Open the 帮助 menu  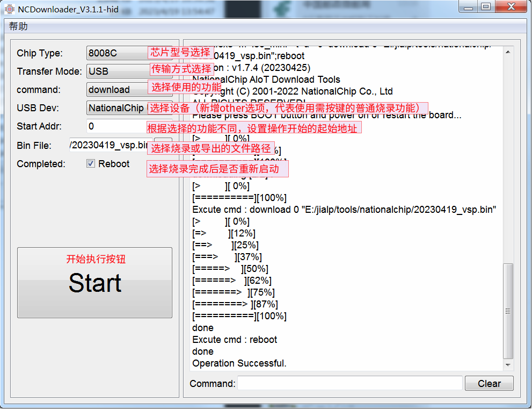[18, 26]
